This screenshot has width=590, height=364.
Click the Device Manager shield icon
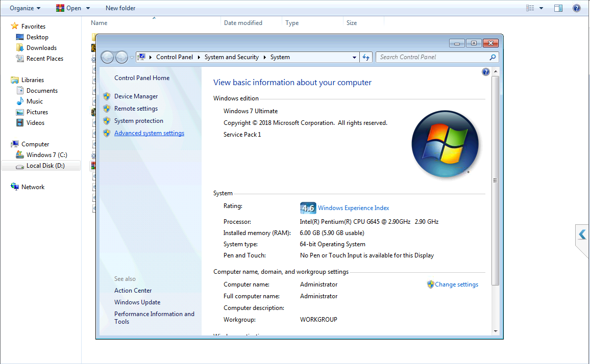click(x=107, y=96)
